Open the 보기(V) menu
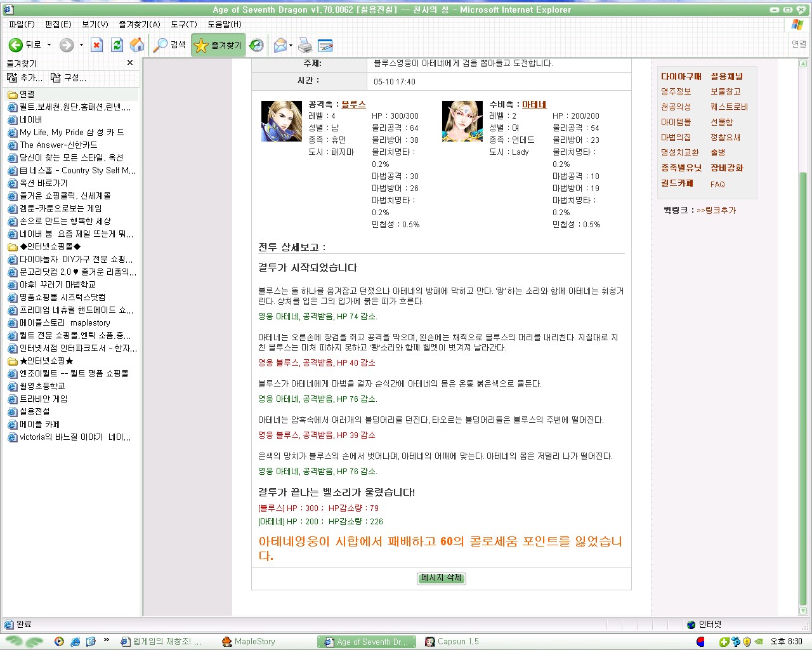Image resolution: width=812 pixels, height=650 pixels. [x=95, y=24]
